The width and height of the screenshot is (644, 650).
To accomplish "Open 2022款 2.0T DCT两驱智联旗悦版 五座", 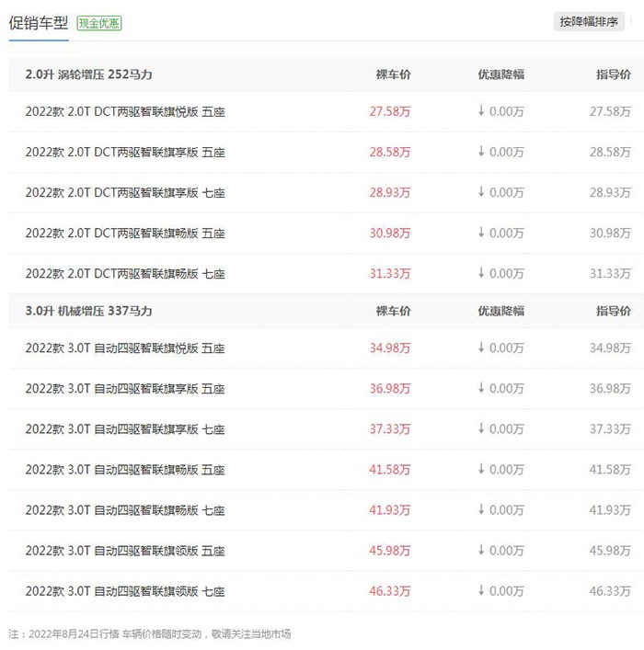I will click(125, 112).
